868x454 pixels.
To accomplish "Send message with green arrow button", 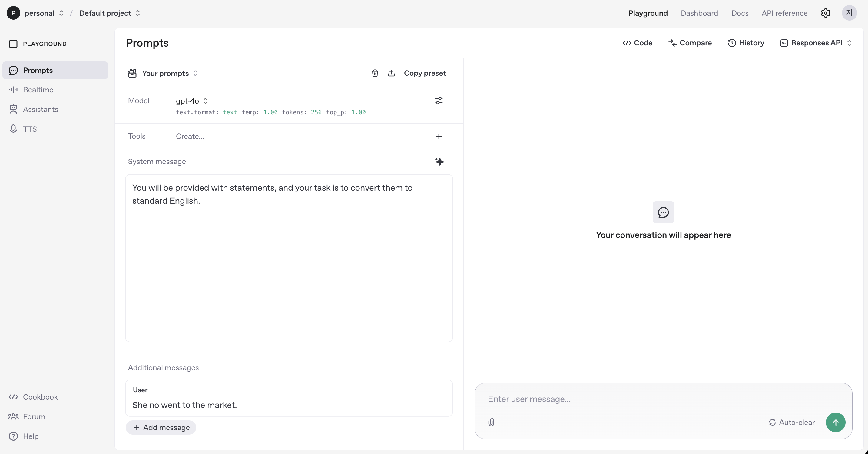I will [835, 422].
